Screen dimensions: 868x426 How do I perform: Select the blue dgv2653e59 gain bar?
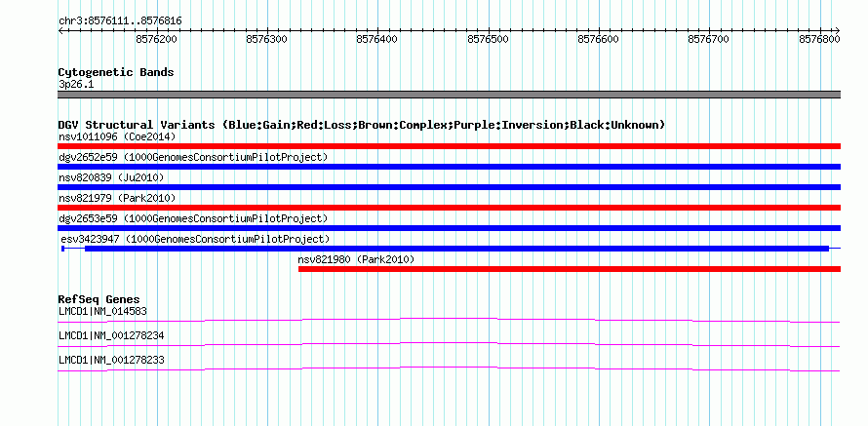point(449,228)
